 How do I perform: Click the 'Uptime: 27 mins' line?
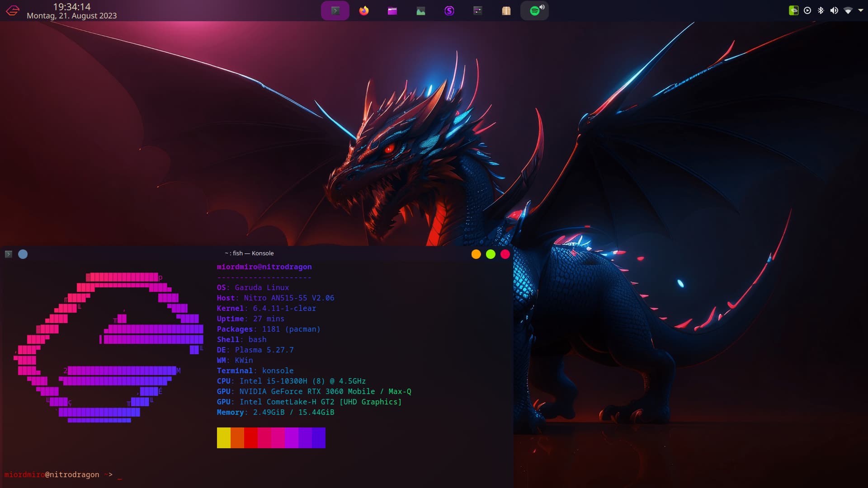coord(250,319)
